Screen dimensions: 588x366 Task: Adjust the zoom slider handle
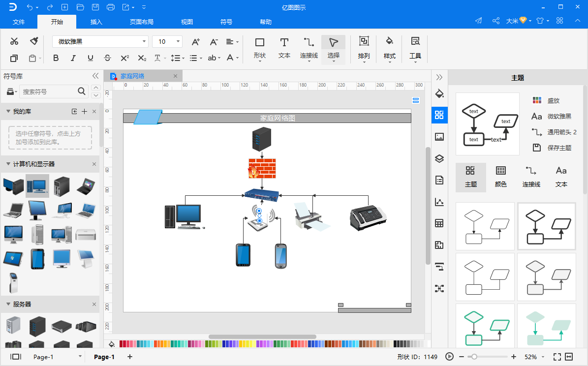pos(474,357)
